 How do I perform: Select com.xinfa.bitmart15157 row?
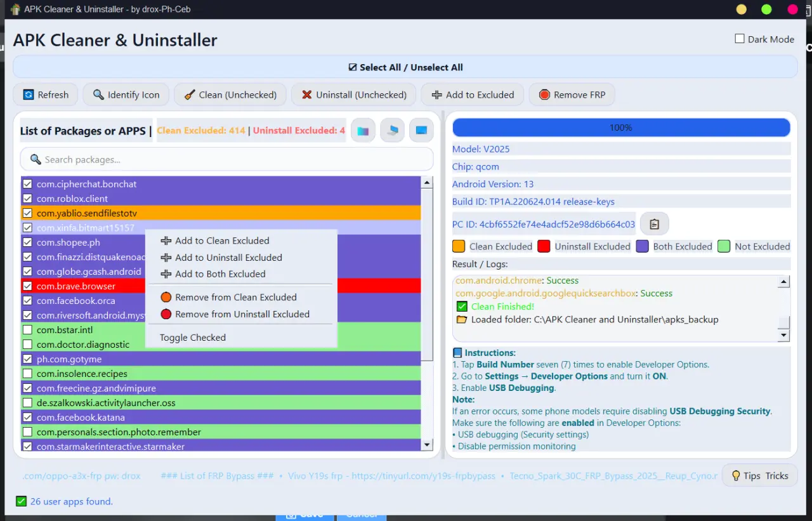[221, 228]
